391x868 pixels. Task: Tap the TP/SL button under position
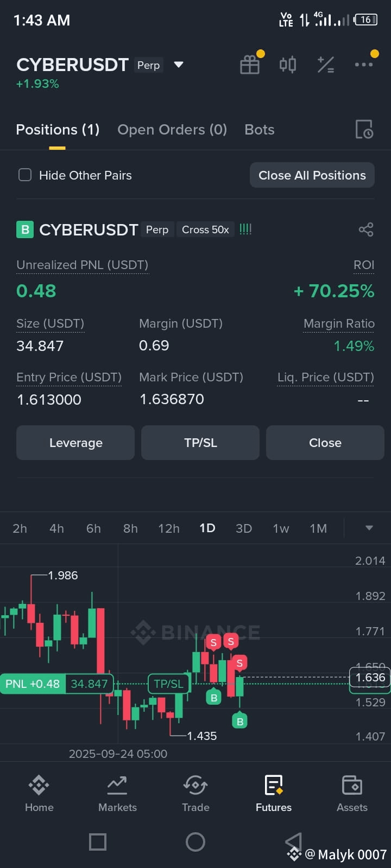pyautogui.click(x=200, y=443)
